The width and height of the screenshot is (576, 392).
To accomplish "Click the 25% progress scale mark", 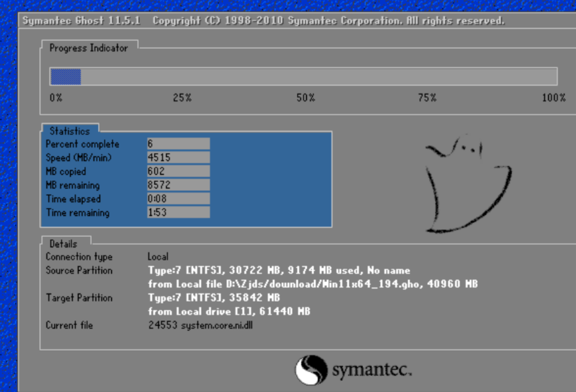I will pos(182,98).
